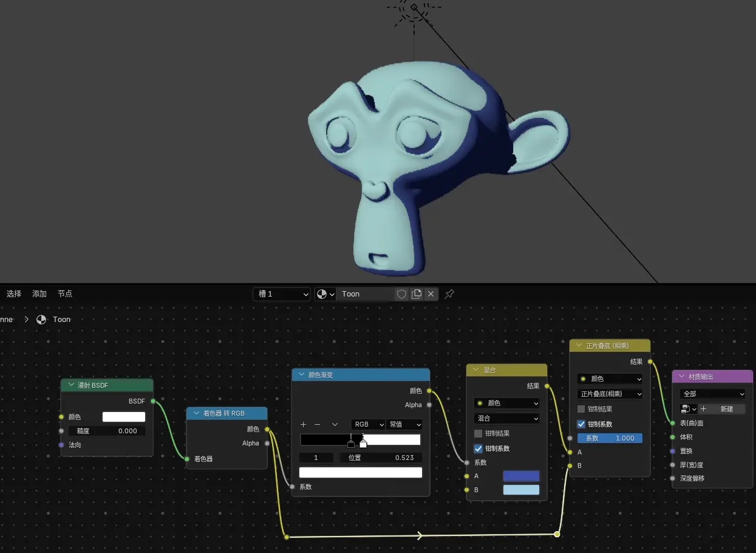Select the black color stop handle

351,444
